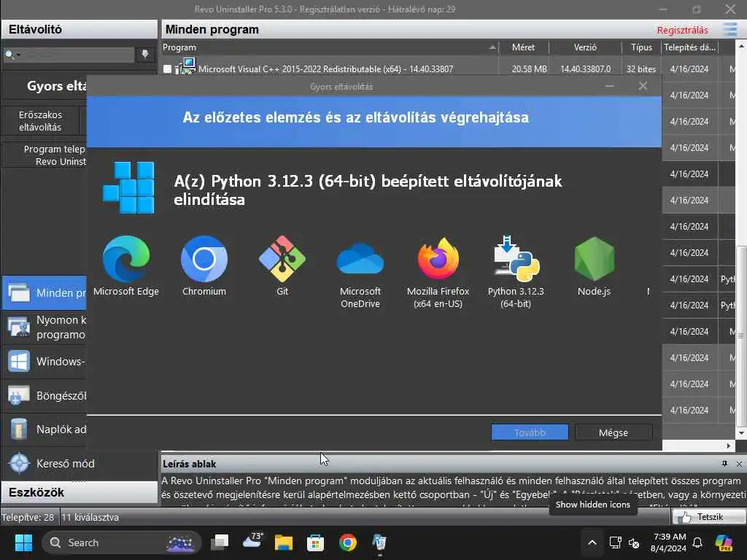Click Erőszakos eltávolítás button

pyautogui.click(x=41, y=121)
